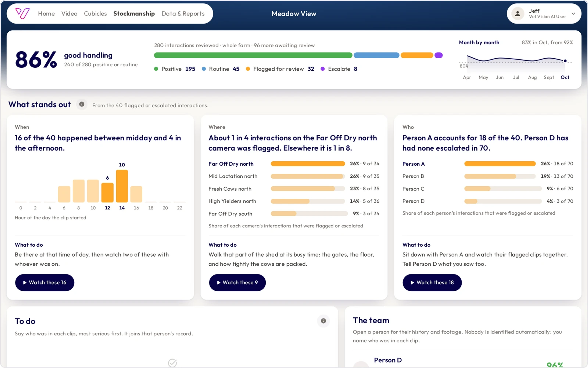
Task: Click the green Positive bar segment
Action: 253,55
